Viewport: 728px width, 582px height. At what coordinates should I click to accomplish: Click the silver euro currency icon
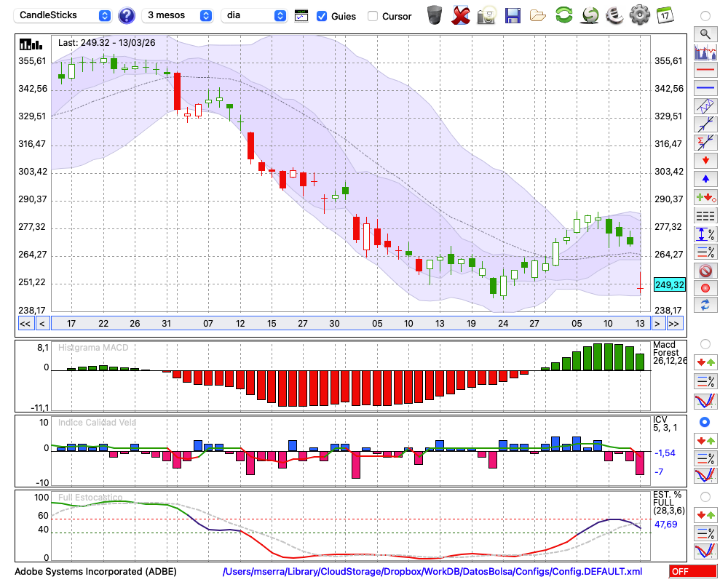(x=614, y=15)
